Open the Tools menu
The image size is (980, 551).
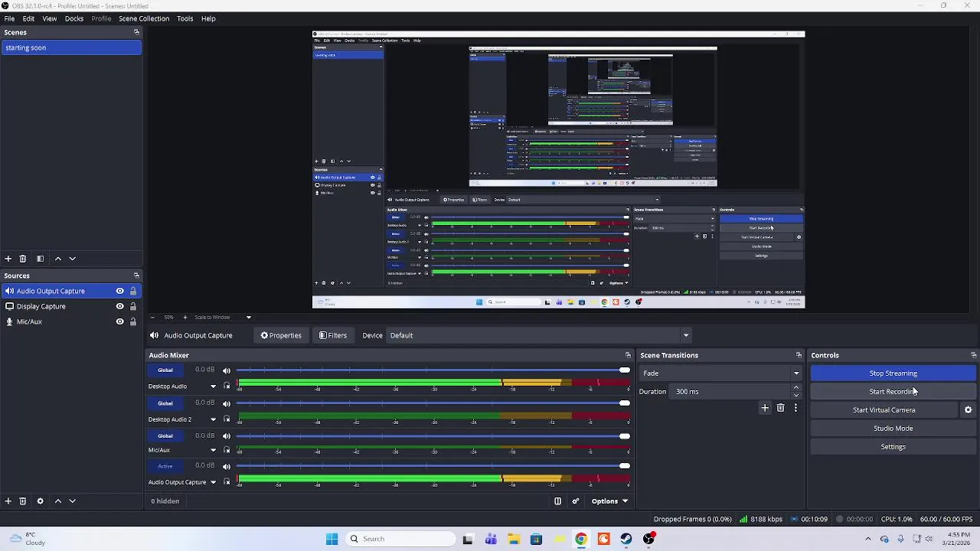point(185,18)
